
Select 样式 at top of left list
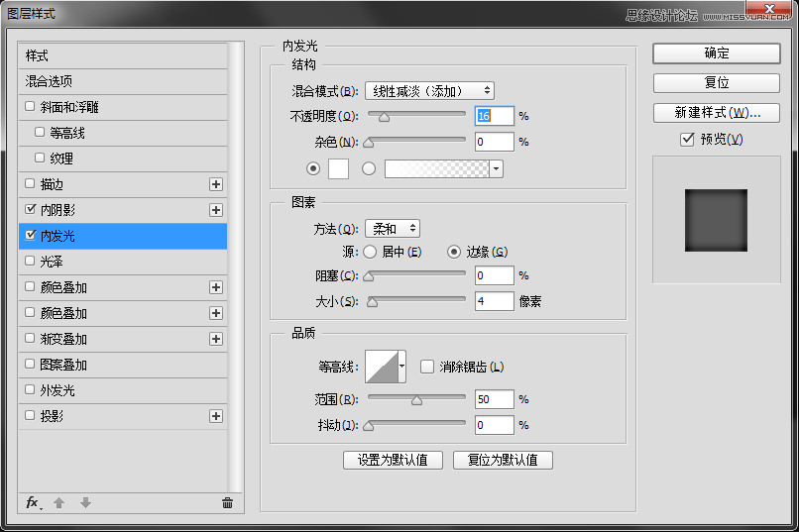37,55
